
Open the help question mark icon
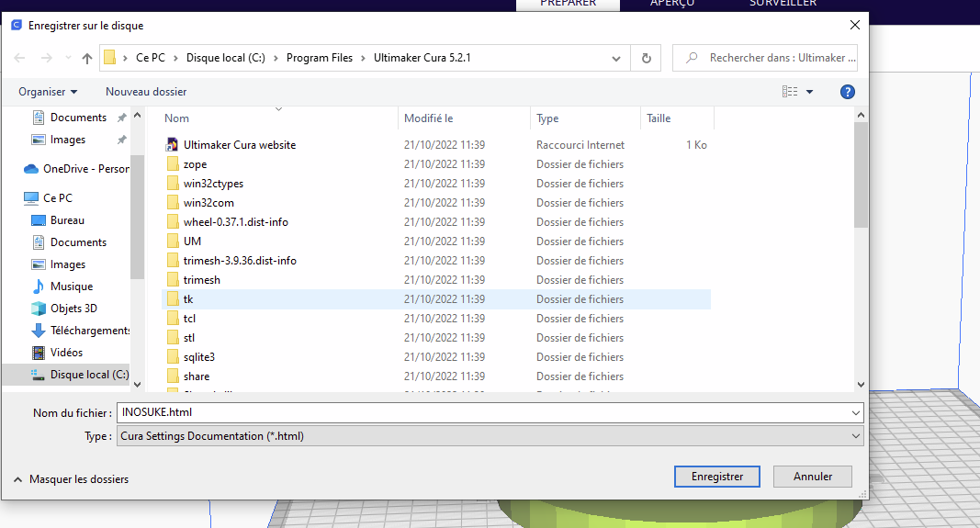847,92
